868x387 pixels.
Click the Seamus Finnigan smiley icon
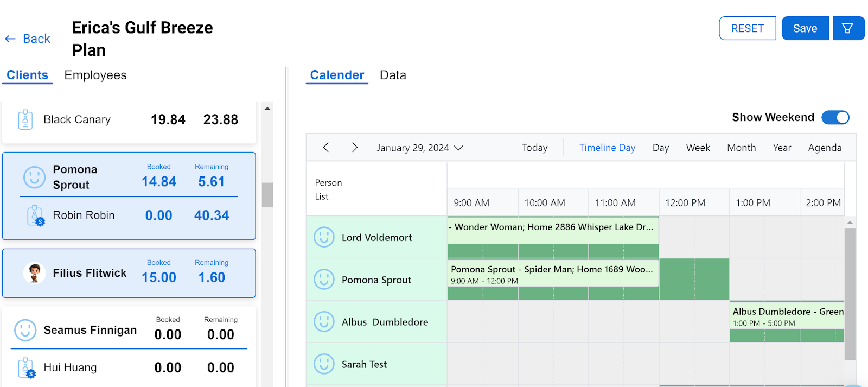click(x=25, y=330)
